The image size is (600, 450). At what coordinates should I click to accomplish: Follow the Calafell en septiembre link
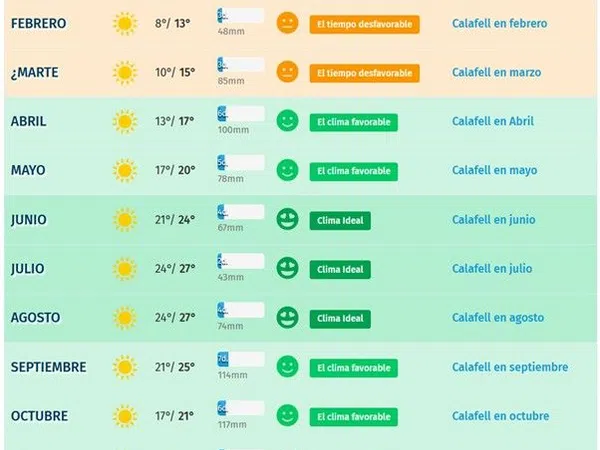click(x=509, y=367)
